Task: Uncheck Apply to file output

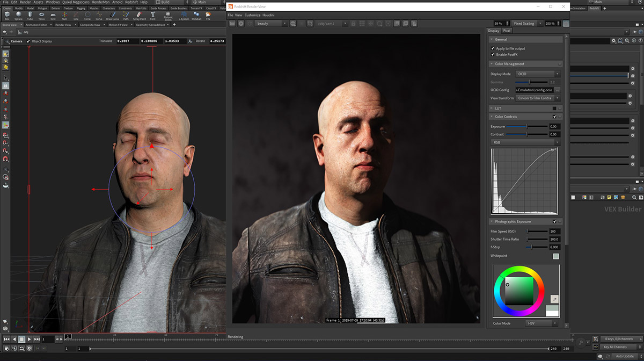Action: (x=493, y=48)
